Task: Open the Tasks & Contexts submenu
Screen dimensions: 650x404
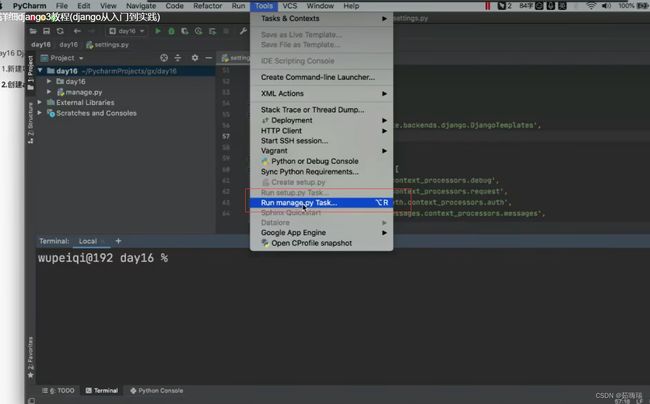Action: pos(321,18)
